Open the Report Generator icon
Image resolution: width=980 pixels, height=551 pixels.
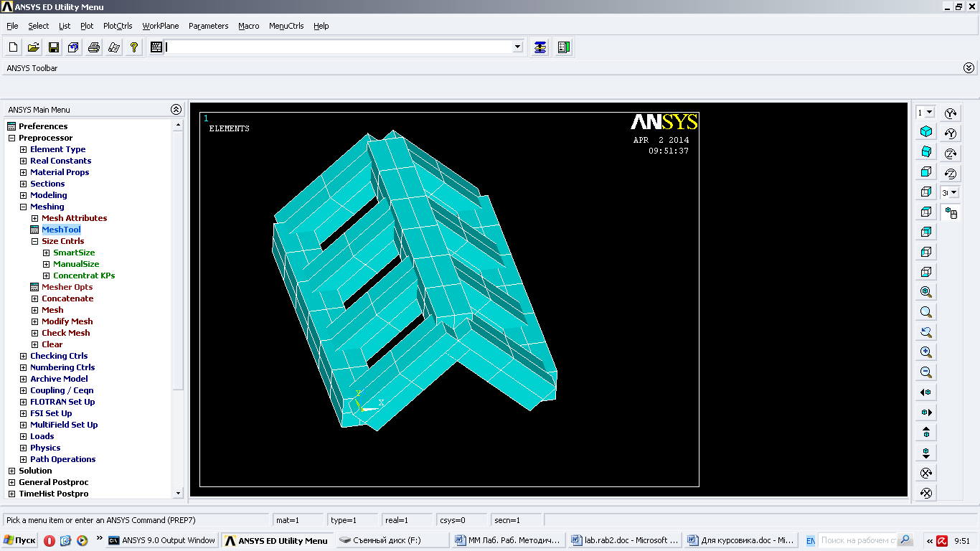(x=114, y=47)
